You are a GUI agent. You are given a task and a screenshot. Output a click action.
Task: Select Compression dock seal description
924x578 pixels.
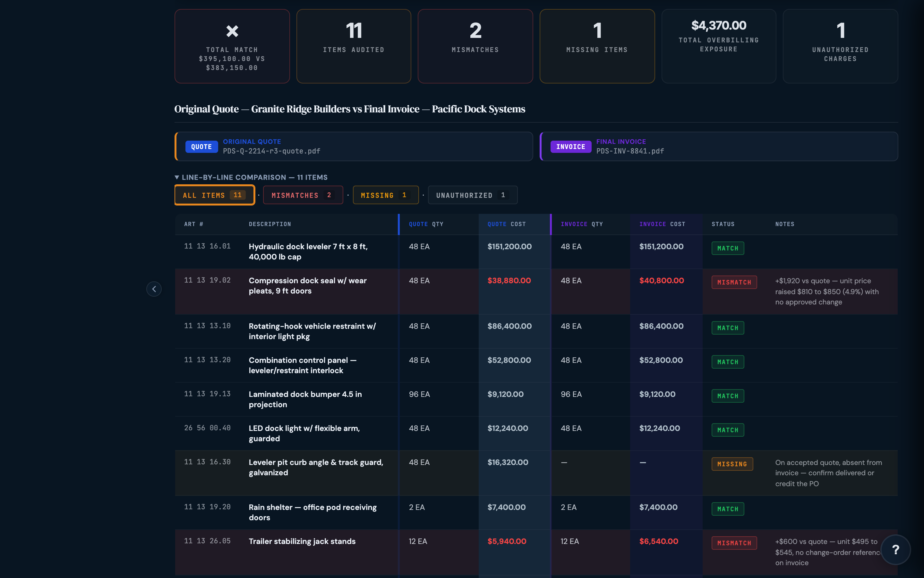(308, 286)
